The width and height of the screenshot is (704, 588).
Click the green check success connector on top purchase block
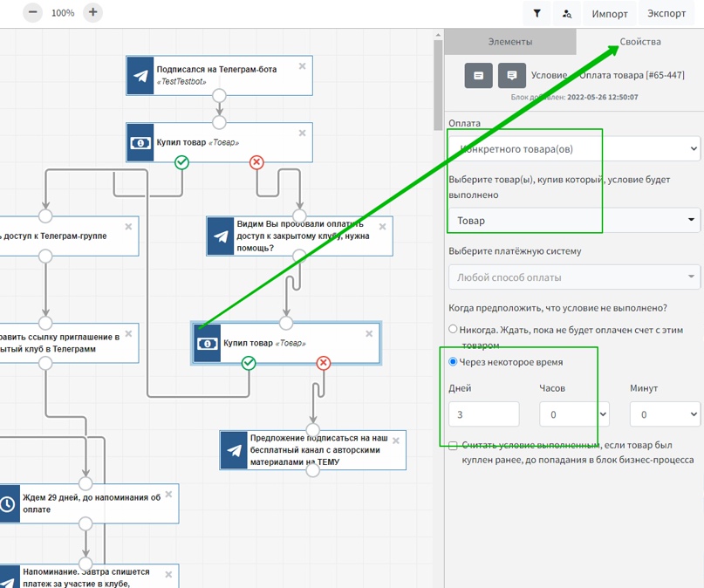(181, 162)
